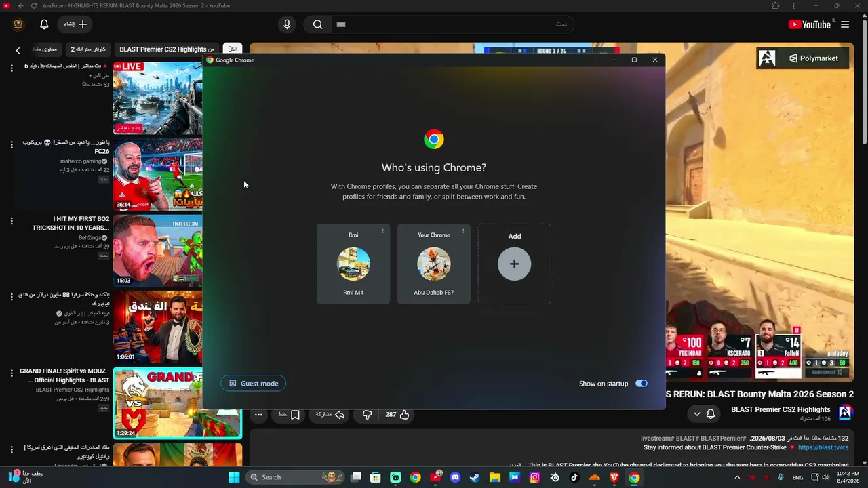Open the YouTube account avatar menu
The width and height of the screenshot is (868, 488).
pos(18,24)
